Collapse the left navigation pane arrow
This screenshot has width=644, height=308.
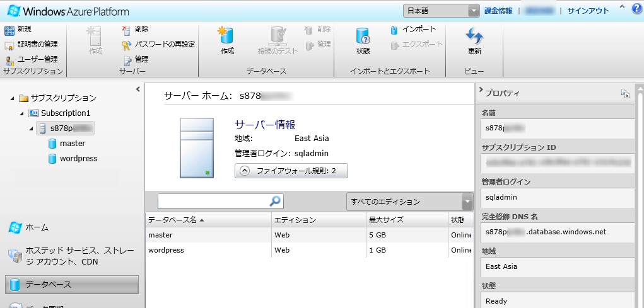pos(138,89)
